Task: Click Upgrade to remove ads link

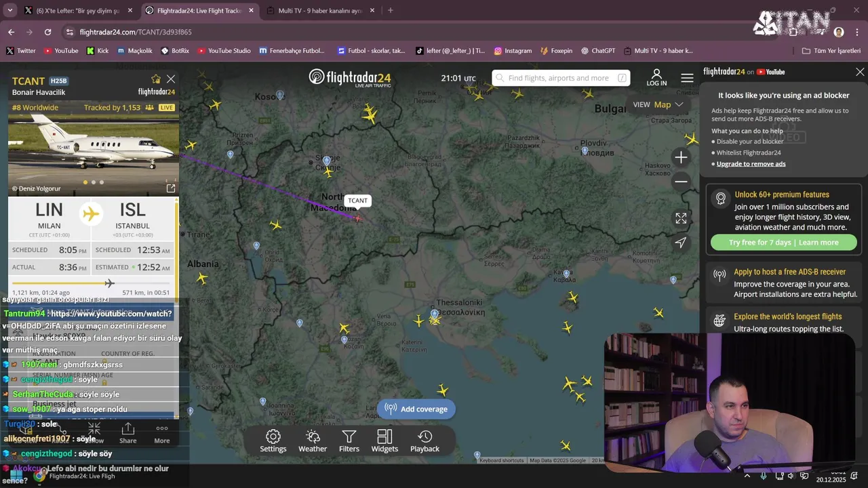Action: coord(751,164)
